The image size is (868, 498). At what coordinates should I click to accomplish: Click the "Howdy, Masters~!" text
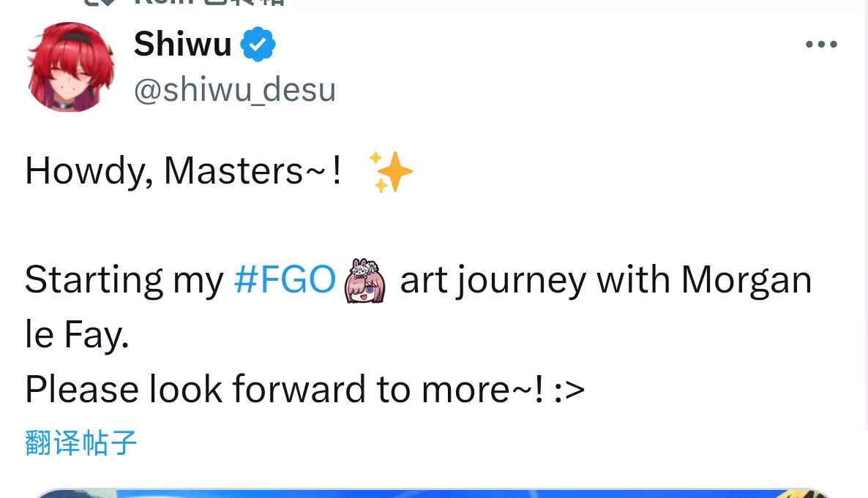pos(183,172)
